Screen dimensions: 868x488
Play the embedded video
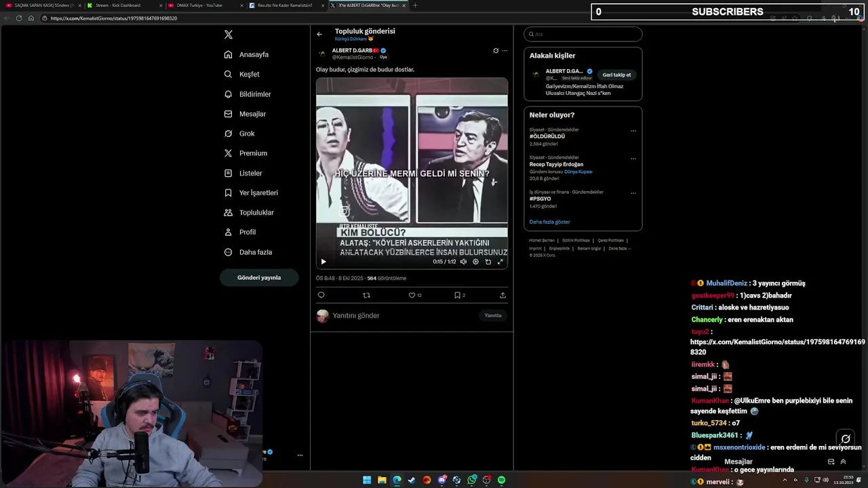click(x=323, y=262)
